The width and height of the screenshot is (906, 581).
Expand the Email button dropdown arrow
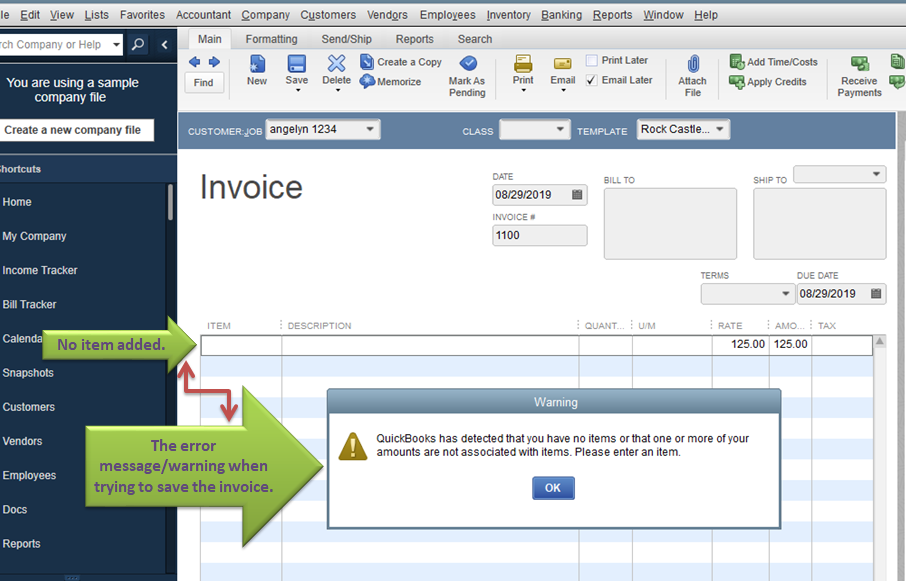pos(563,91)
